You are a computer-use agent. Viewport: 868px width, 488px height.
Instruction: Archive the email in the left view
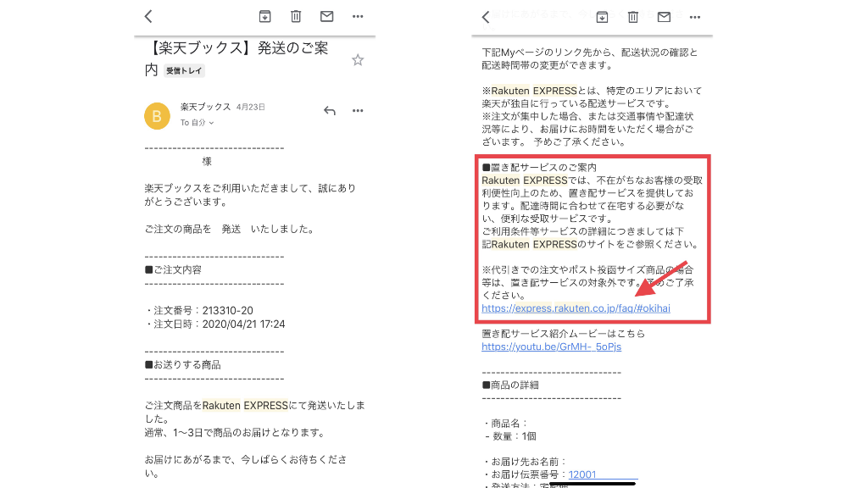pos(265,16)
